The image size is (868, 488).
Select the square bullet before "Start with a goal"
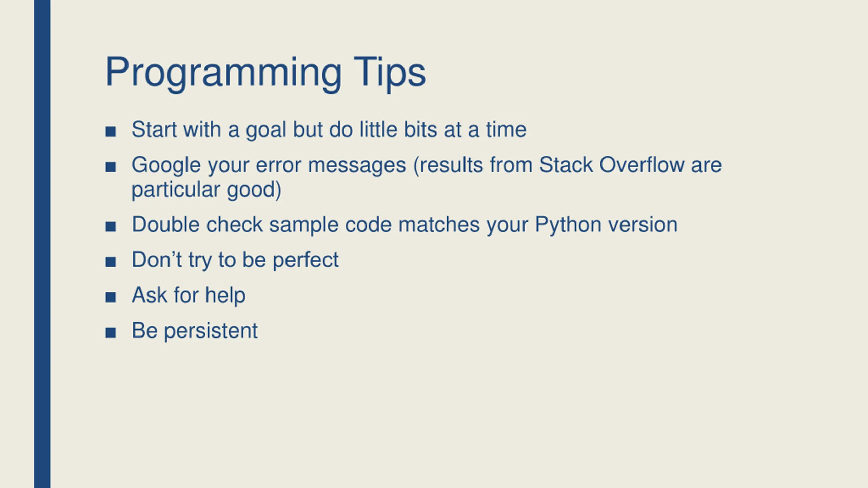(111, 131)
